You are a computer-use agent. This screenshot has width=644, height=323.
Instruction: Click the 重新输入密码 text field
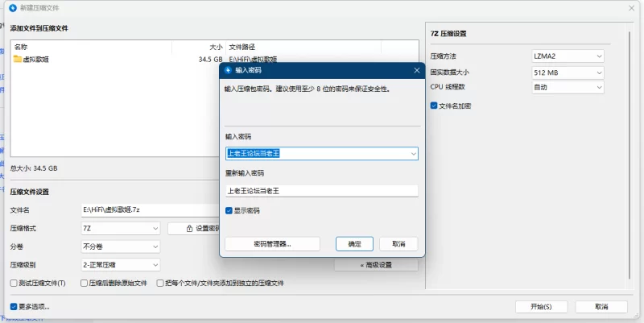(321, 191)
